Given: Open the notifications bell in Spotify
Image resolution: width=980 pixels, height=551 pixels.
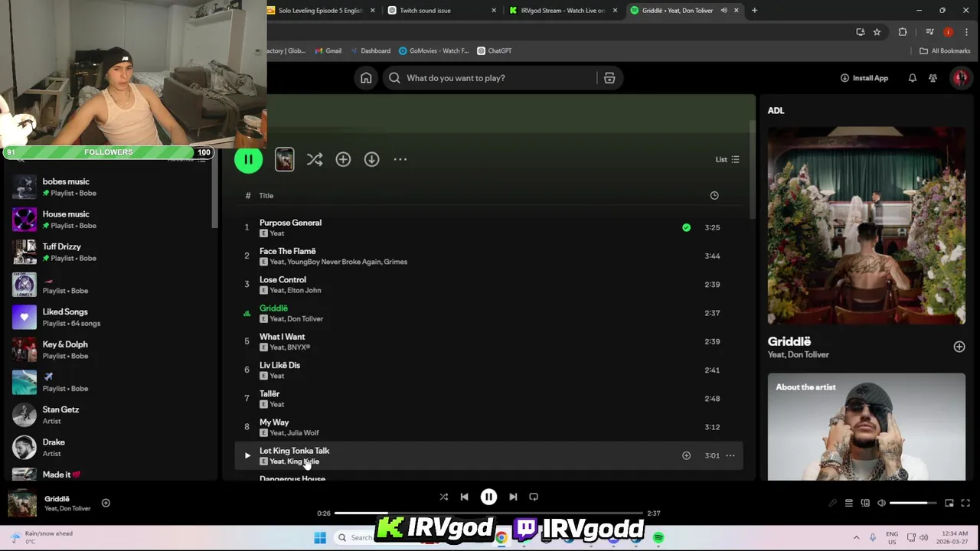Looking at the screenshot, I should click(x=912, y=78).
